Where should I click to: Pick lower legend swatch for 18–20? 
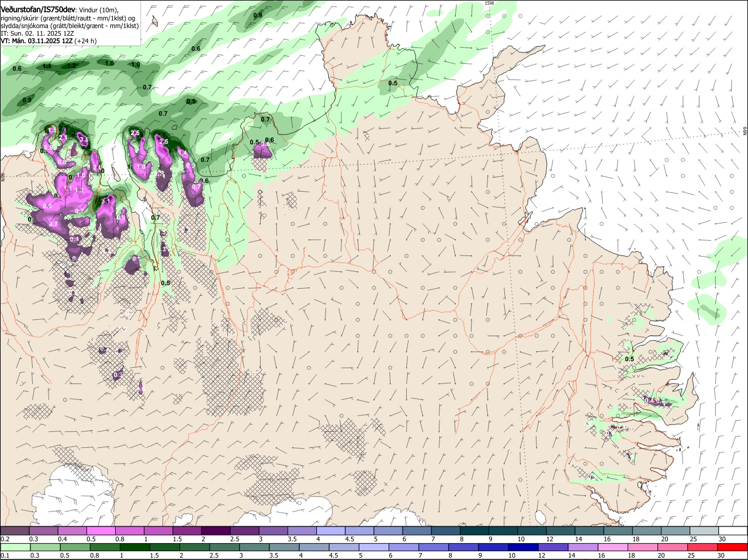tap(643, 547)
